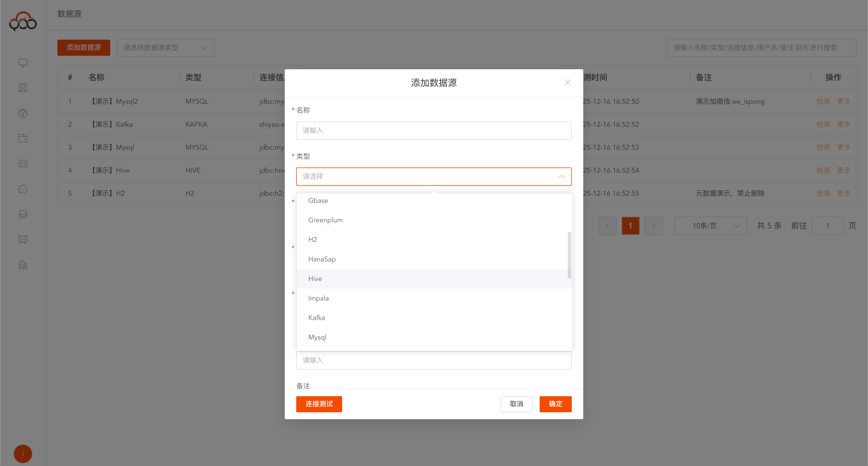Select the card/ID panel icon in the sidebar
This screenshot has height=466, width=868.
pyautogui.click(x=23, y=163)
